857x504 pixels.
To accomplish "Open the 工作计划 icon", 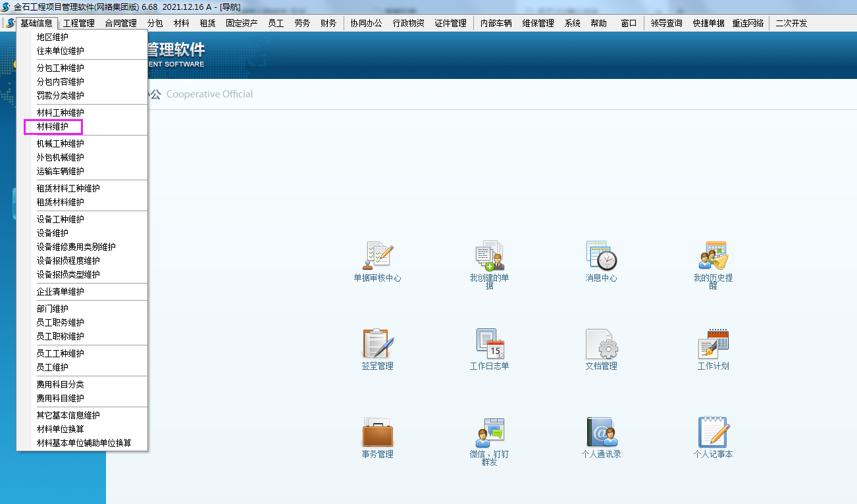I will tap(713, 344).
